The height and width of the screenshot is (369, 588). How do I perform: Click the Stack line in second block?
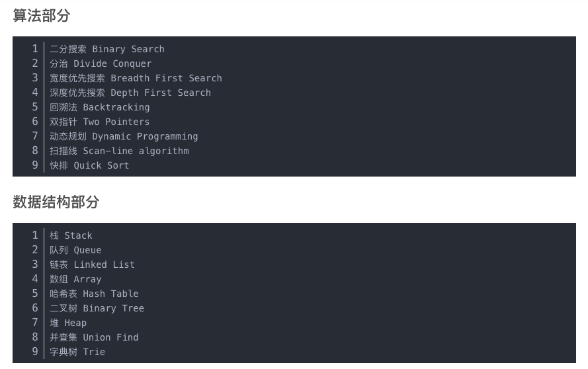pos(71,235)
